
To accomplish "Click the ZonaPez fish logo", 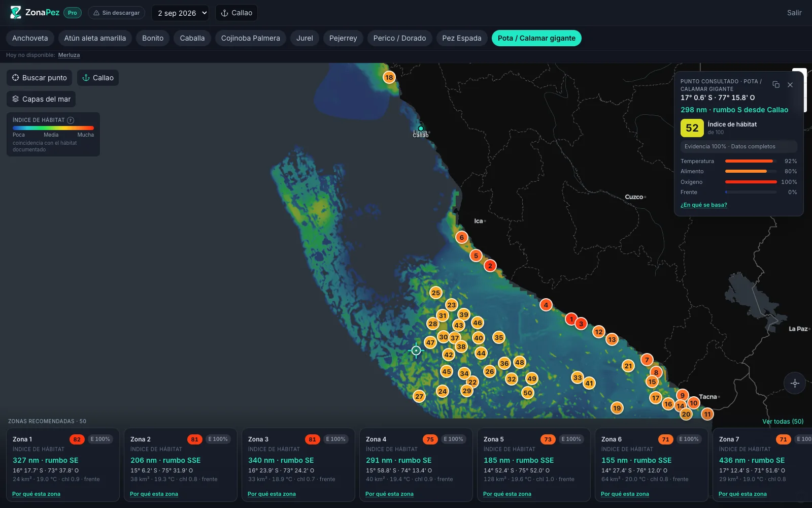I will point(16,13).
